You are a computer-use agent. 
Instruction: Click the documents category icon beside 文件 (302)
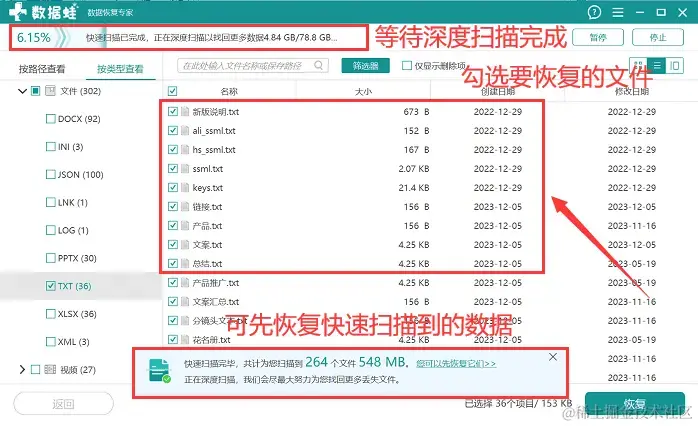(50, 91)
